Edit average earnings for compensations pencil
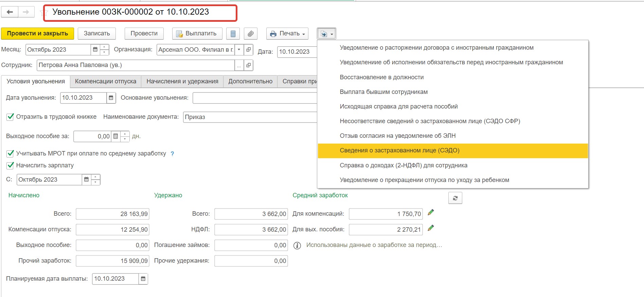This screenshot has width=644, height=297. pyautogui.click(x=431, y=213)
